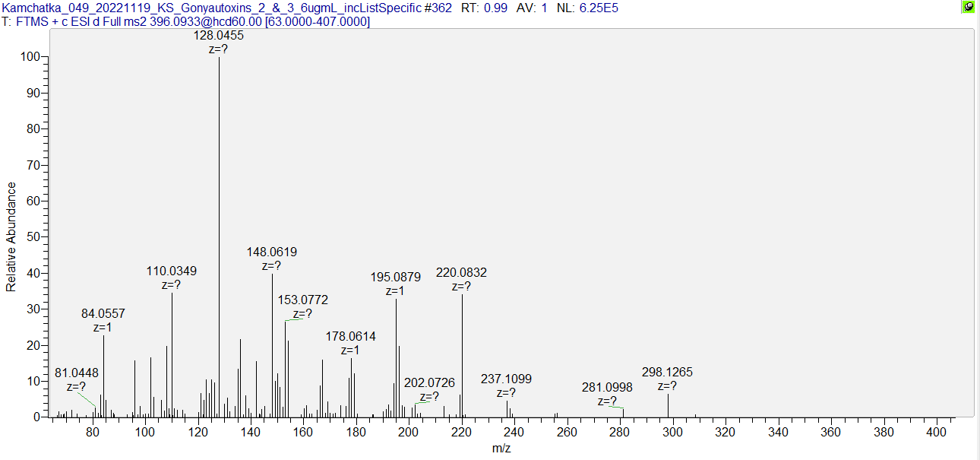Viewport: 980px width, 460px height.
Task: Toggle the green pin icon for this spectrum view
Action: pyautogui.click(x=968, y=7)
